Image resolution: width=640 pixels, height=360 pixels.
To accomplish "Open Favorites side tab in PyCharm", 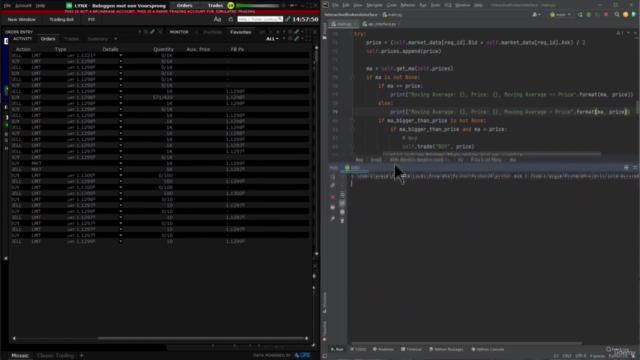I will tap(324, 331).
